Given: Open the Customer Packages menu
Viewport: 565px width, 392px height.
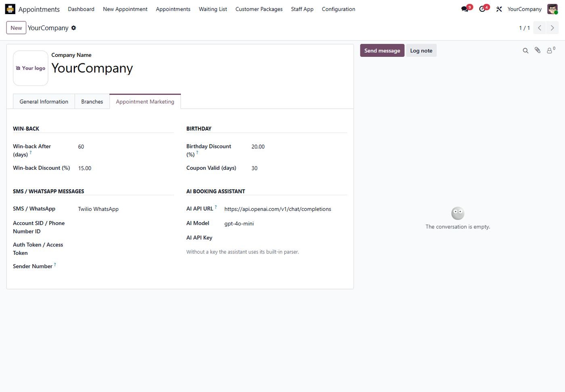Looking at the screenshot, I should tap(259, 9).
